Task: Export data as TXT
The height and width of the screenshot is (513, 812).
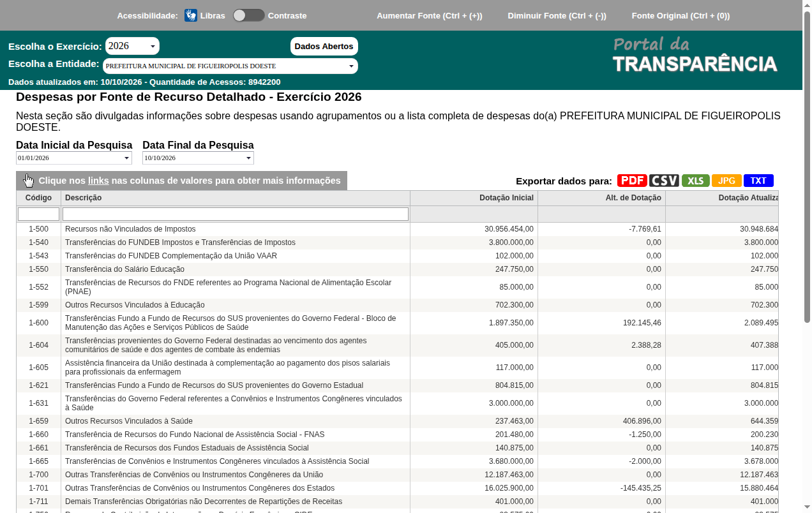Action: (x=758, y=181)
